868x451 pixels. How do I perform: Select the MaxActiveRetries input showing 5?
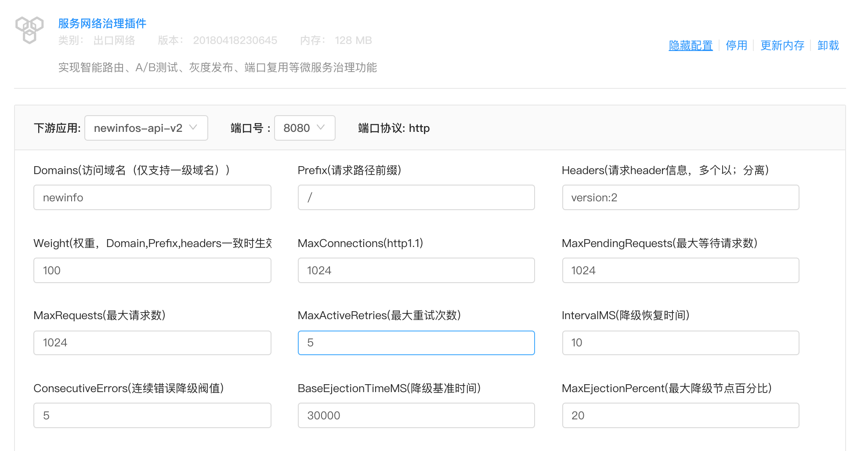coord(416,343)
